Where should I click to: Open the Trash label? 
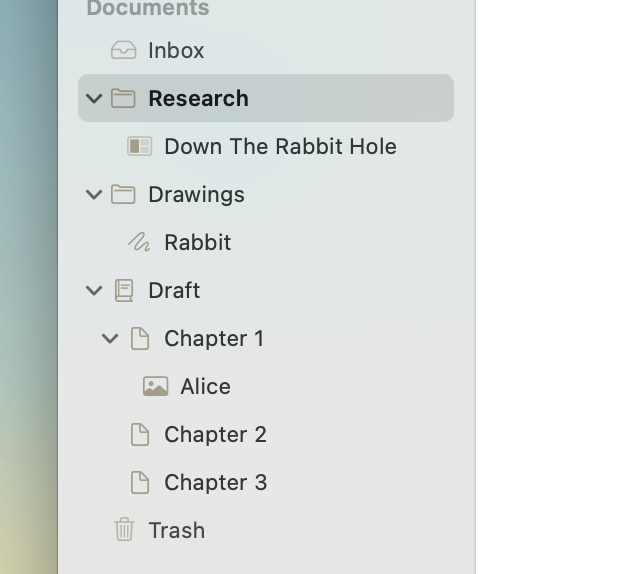pos(177,530)
